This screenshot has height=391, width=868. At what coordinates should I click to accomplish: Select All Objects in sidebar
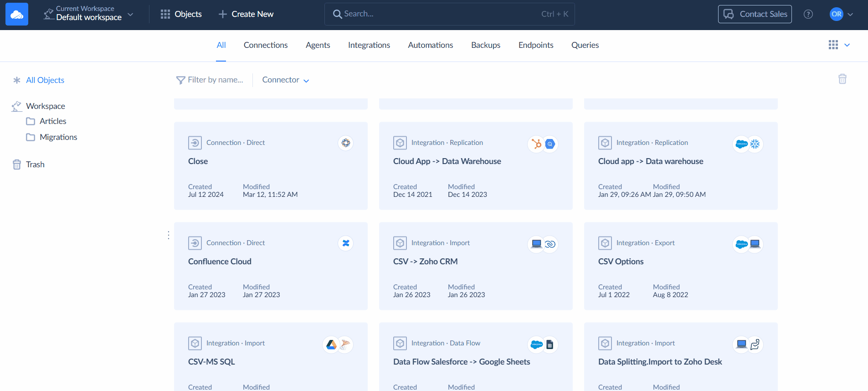[x=45, y=80]
